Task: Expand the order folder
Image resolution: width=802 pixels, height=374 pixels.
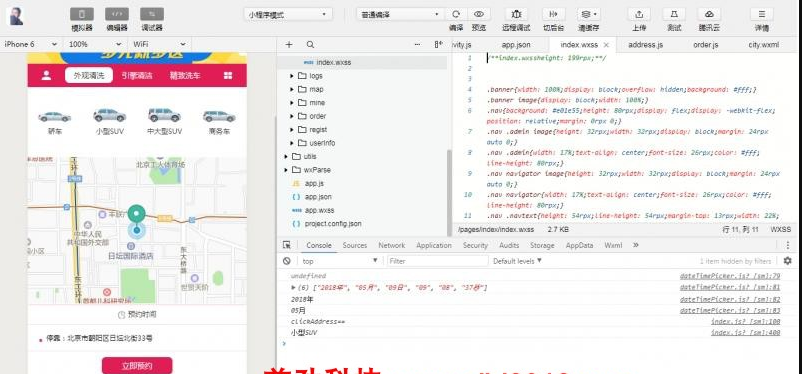Action: pyautogui.click(x=292, y=116)
